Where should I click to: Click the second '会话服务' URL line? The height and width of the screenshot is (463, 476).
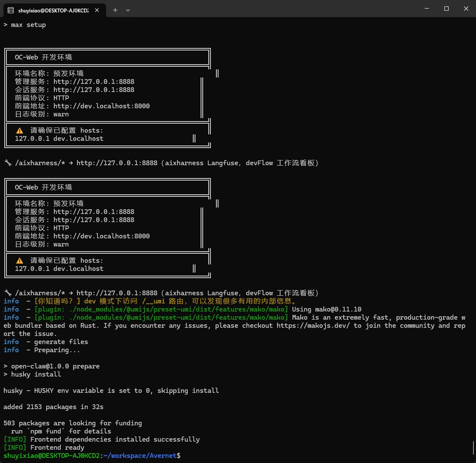74,220
